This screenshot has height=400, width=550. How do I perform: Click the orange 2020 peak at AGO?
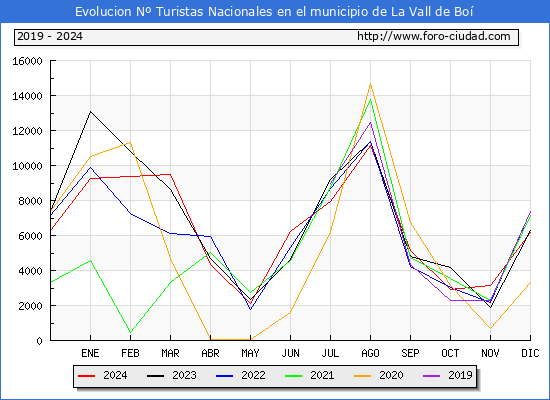(x=370, y=84)
